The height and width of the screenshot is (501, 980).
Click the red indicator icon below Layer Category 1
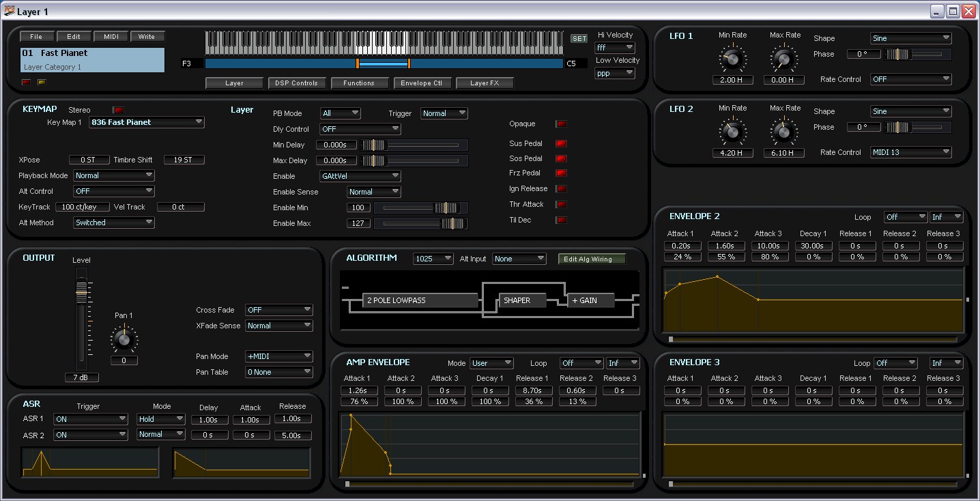25,82
